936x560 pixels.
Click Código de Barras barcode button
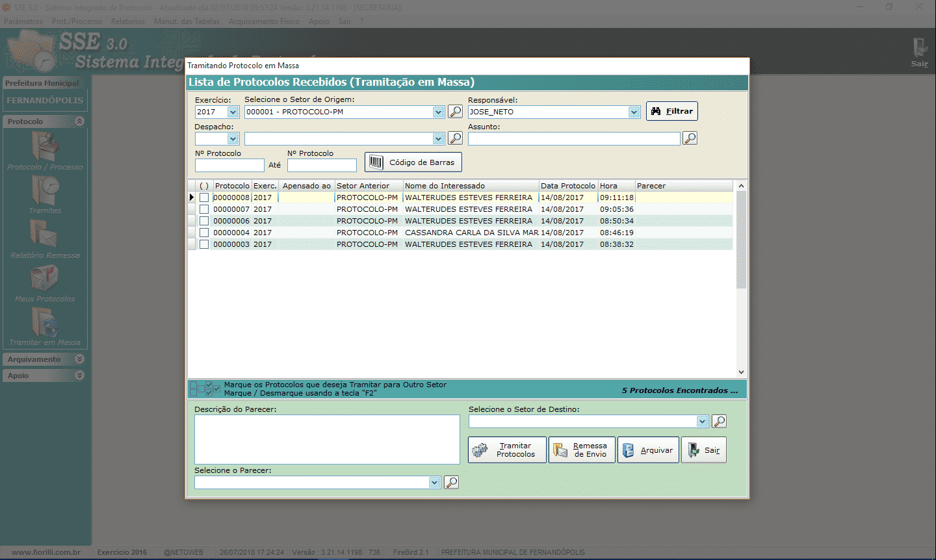click(x=413, y=162)
